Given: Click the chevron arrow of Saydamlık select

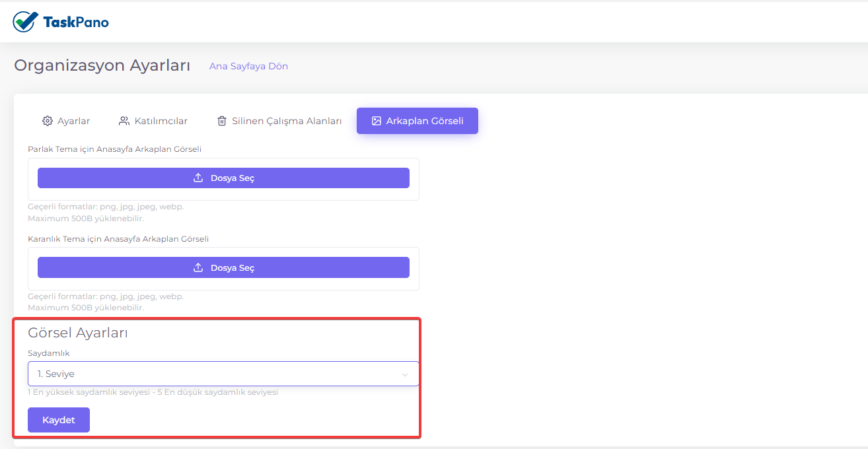Looking at the screenshot, I should click(405, 374).
